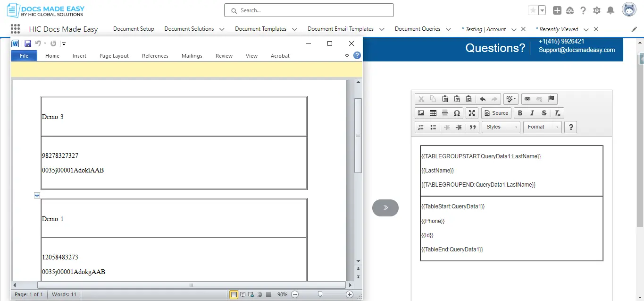Apply block quote formatting
The image size is (644, 301).
pos(472,127)
